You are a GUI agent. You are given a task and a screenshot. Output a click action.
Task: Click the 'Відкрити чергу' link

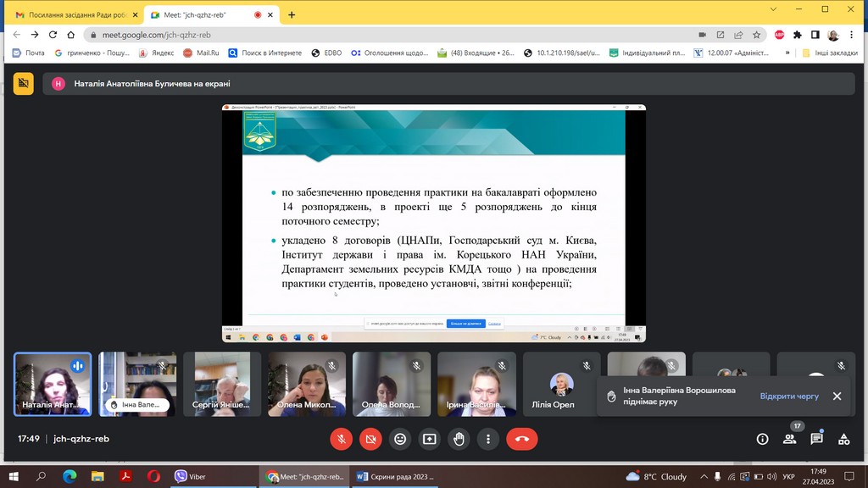tap(789, 396)
